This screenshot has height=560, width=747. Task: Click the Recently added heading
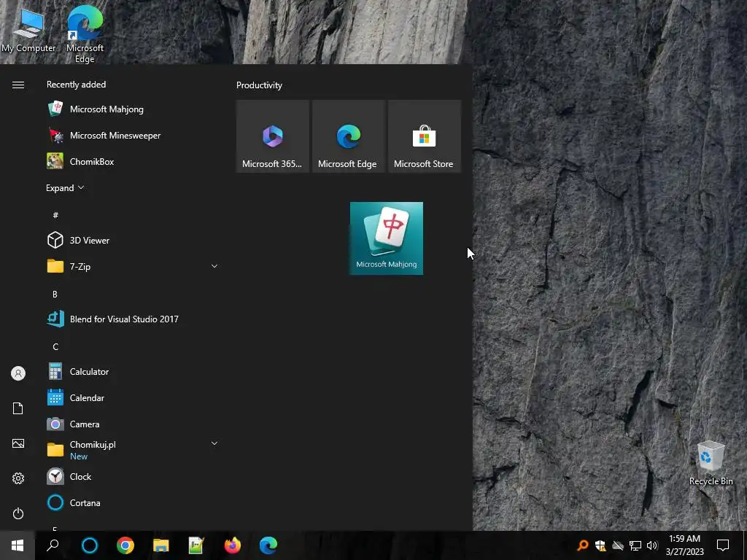(x=76, y=85)
